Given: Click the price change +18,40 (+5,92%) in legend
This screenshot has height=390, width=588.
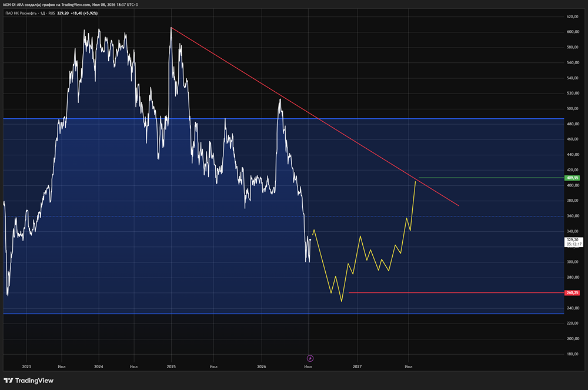Looking at the screenshot, I should click(x=84, y=13).
